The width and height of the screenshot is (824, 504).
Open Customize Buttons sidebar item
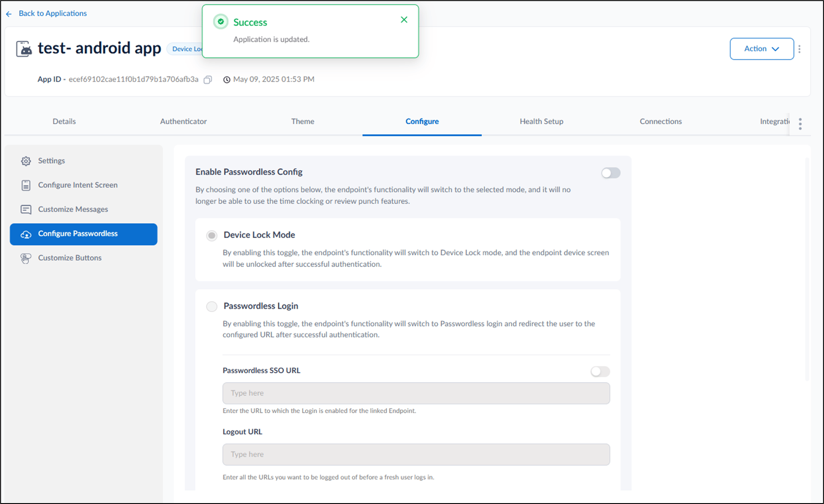tap(84, 258)
